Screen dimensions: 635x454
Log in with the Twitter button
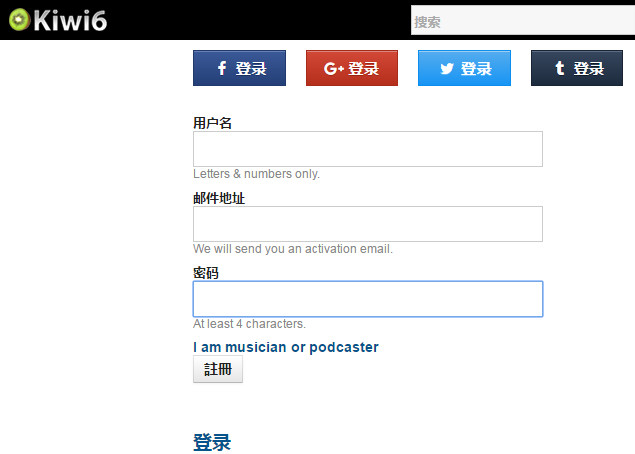point(465,68)
